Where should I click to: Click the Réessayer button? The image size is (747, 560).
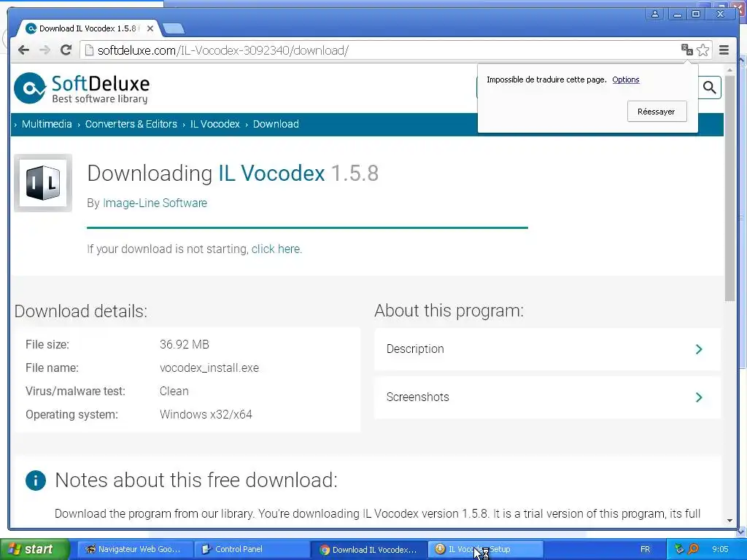657,112
